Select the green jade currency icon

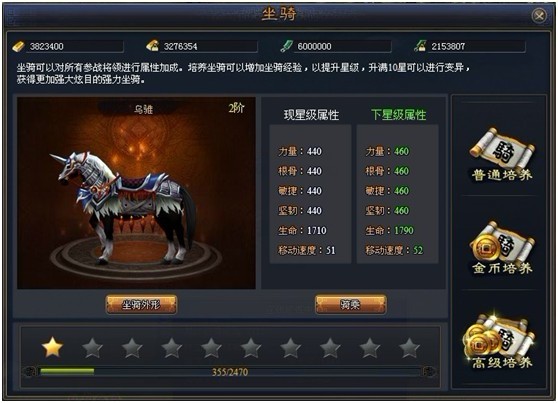286,46
